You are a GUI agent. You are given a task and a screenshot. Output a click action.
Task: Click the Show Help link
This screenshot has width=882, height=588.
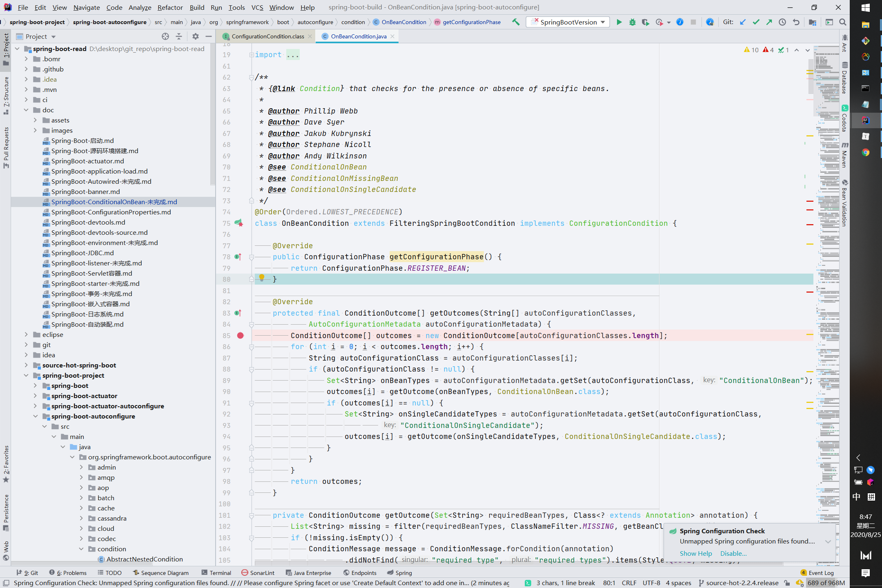[x=695, y=553]
